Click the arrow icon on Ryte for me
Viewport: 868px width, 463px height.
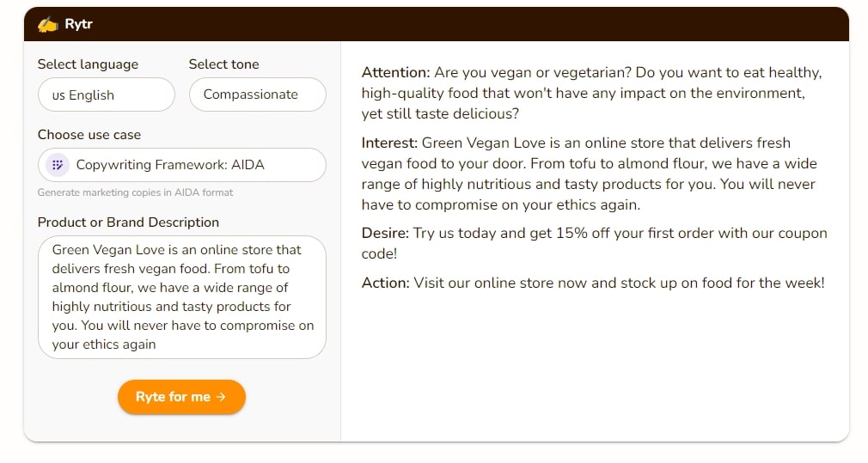tap(221, 397)
